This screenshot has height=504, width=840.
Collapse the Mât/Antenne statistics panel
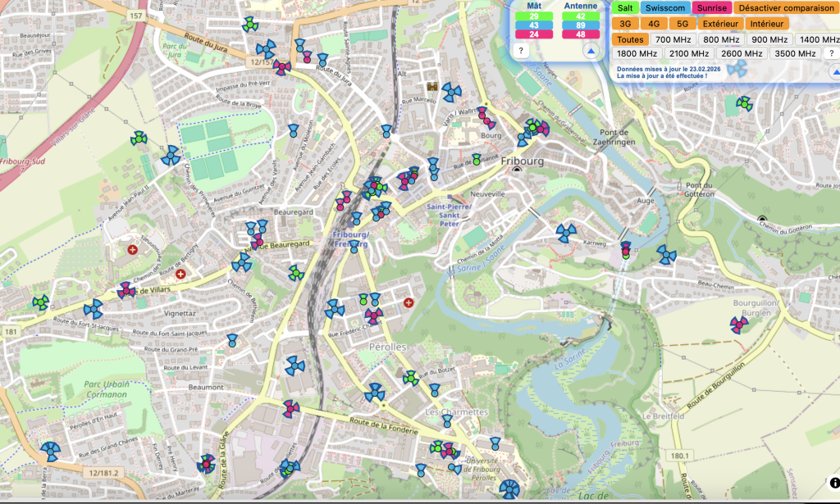tap(590, 51)
